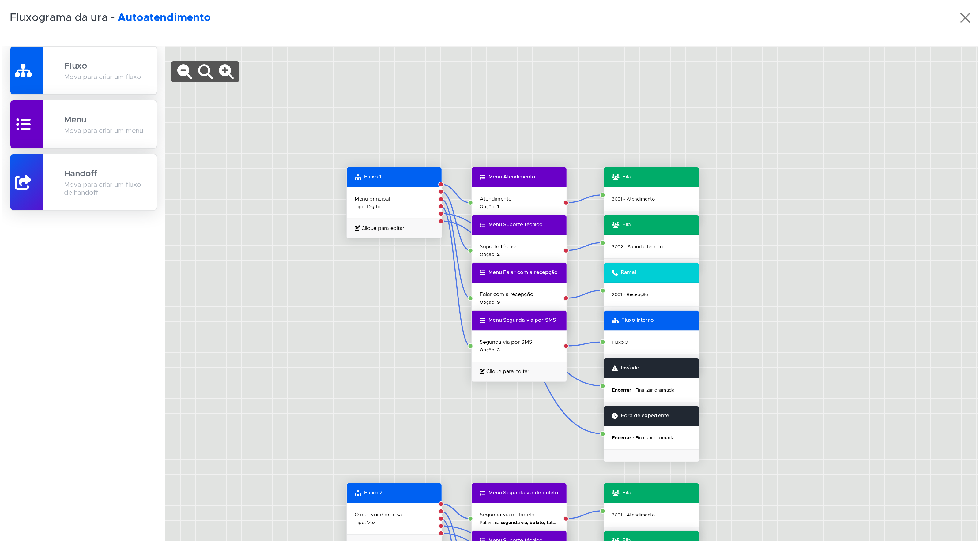Click the Fora de expediente clock icon
The height and width of the screenshot is (551, 980).
tap(615, 416)
